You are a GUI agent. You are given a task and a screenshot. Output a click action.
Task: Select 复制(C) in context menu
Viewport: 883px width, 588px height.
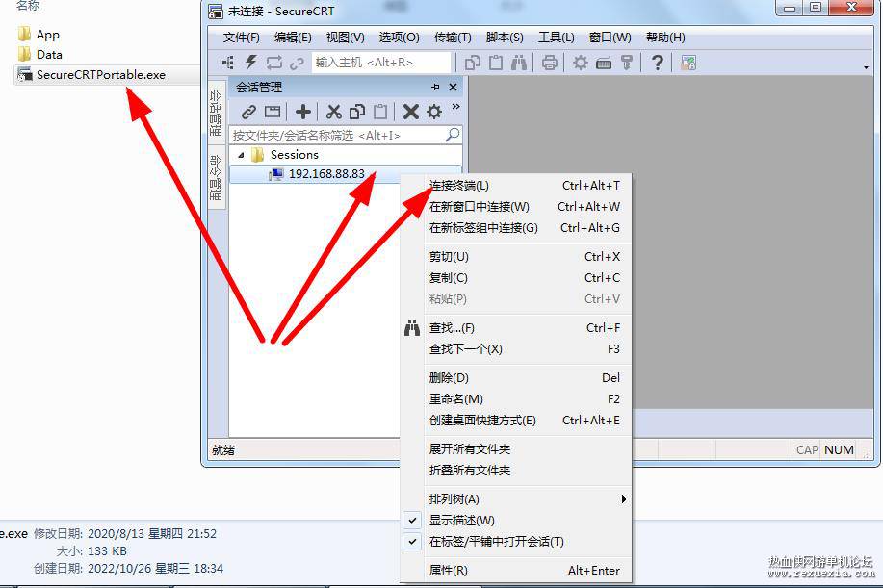(516, 278)
